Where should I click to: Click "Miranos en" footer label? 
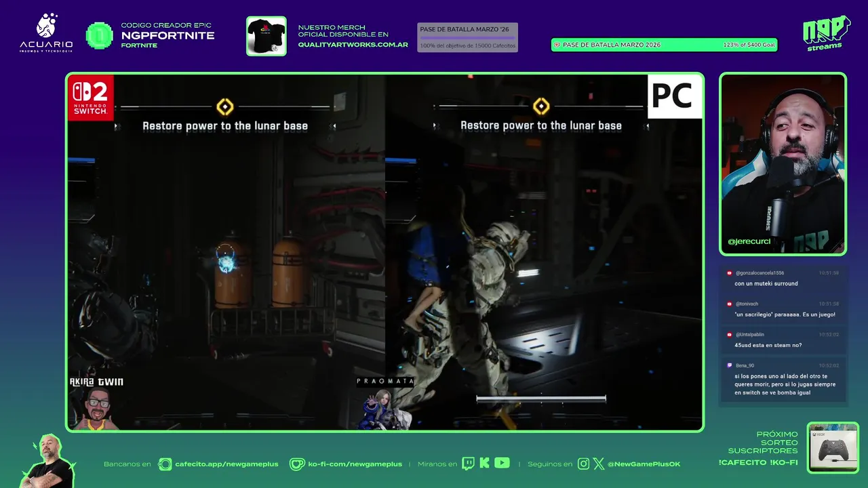coord(437,464)
